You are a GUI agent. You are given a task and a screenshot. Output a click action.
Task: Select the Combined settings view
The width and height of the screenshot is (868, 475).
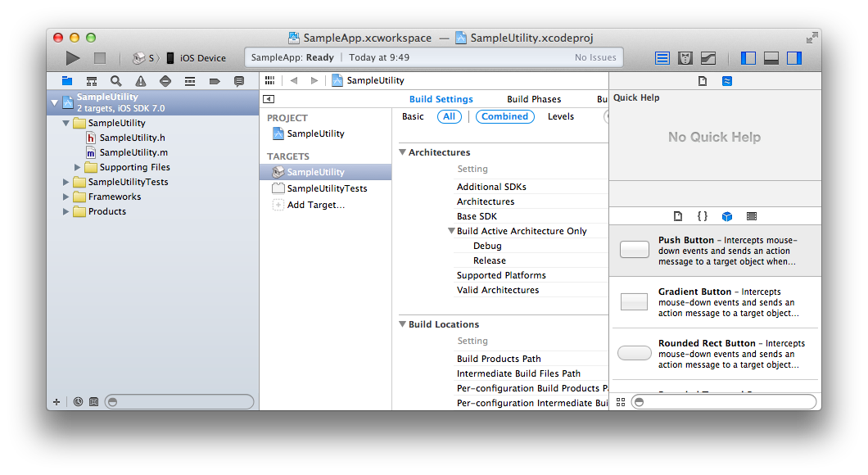pos(505,116)
